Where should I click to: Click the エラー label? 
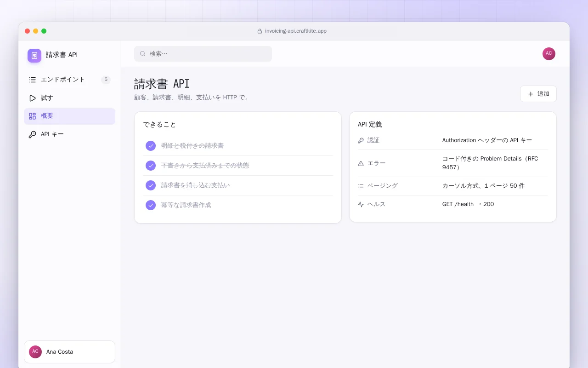coord(377,163)
